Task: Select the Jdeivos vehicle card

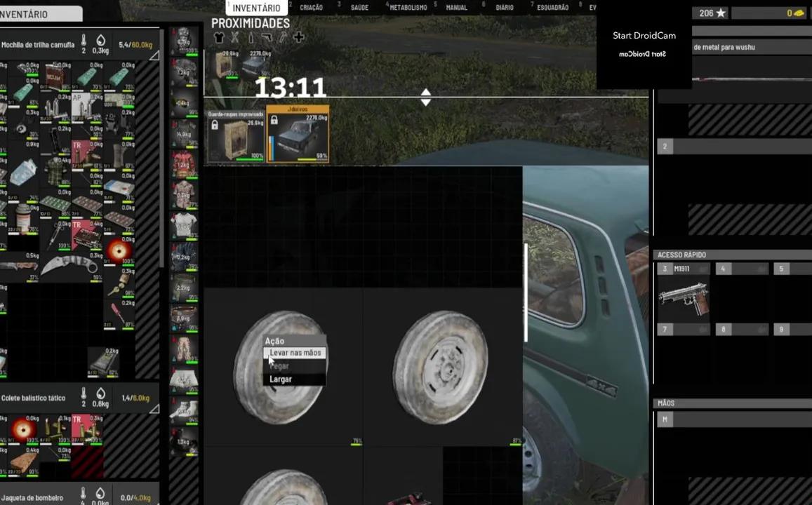Action: (x=298, y=134)
